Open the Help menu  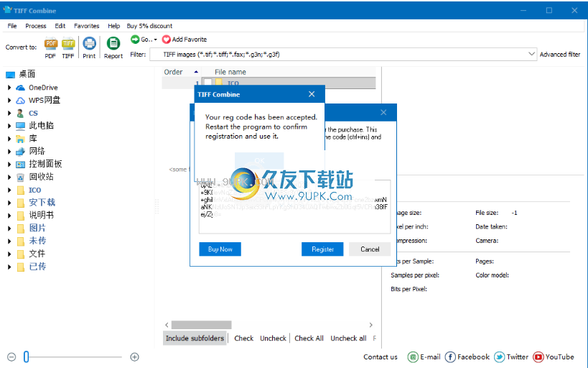coord(113,26)
